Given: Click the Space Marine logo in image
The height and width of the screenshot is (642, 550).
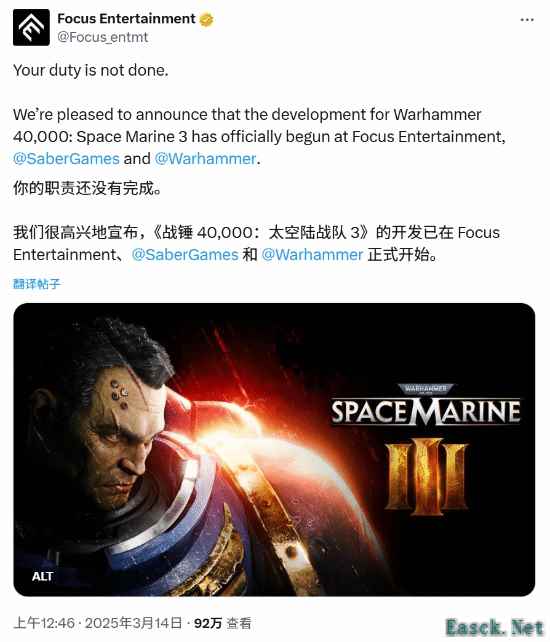Looking at the screenshot, I should click(426, 407).
